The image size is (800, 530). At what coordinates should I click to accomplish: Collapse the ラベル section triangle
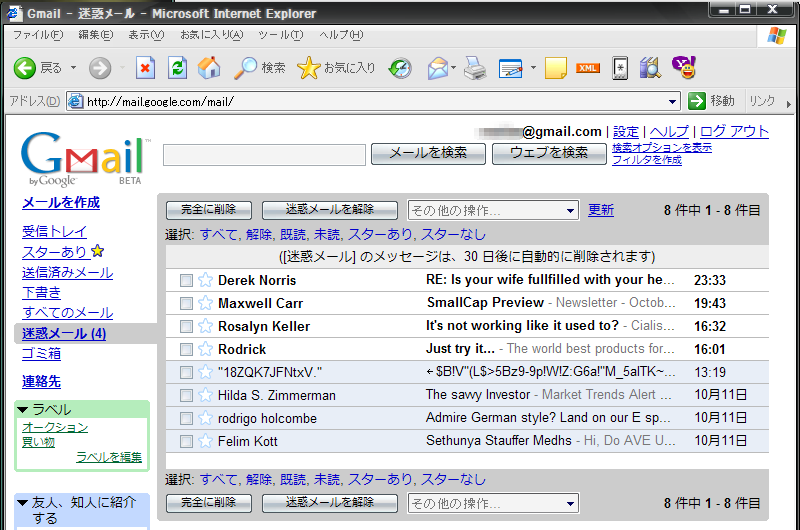(x=24, y=410)
